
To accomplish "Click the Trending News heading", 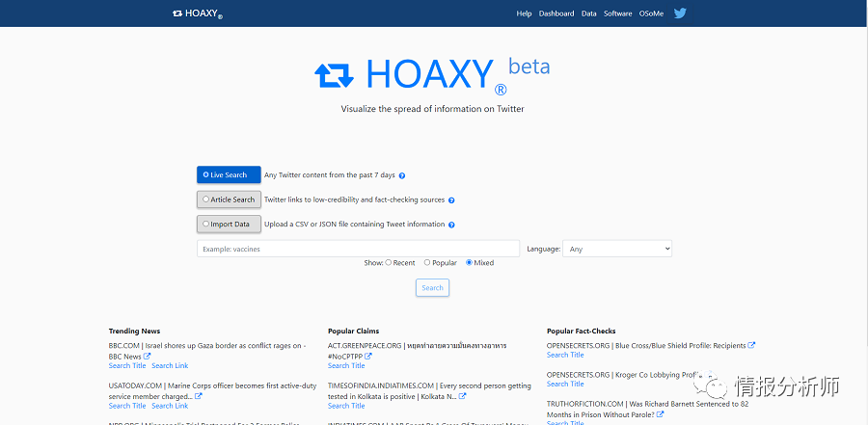I will tap(134, 331).
